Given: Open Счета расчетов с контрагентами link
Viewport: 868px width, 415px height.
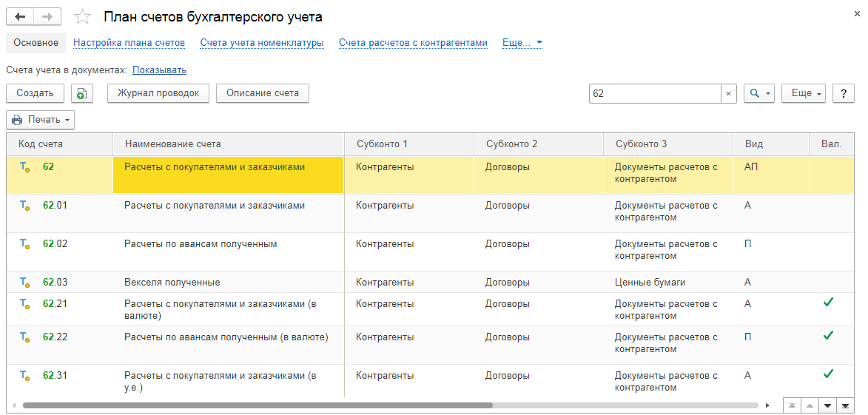Looking at the screenshot, I should pos(414,43).
